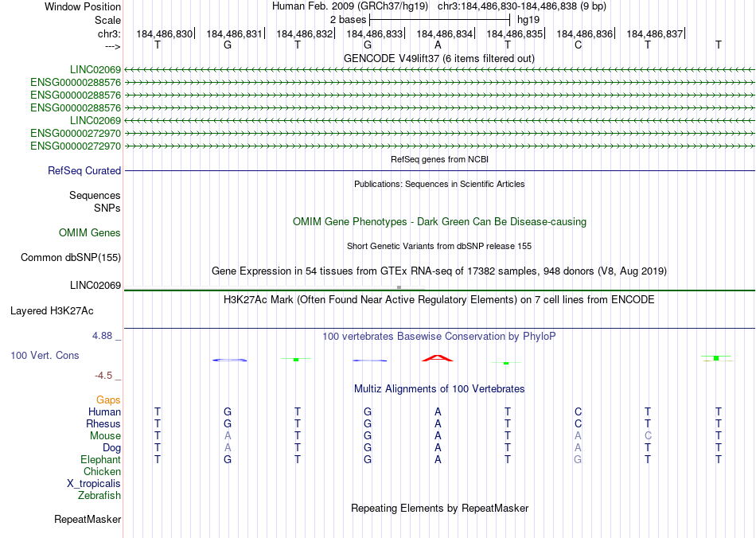Image resolution: width=756 pixels, height=538 pixels.
Task: Click the ---> strand direction arrow label
Action: tap(112, 46)
